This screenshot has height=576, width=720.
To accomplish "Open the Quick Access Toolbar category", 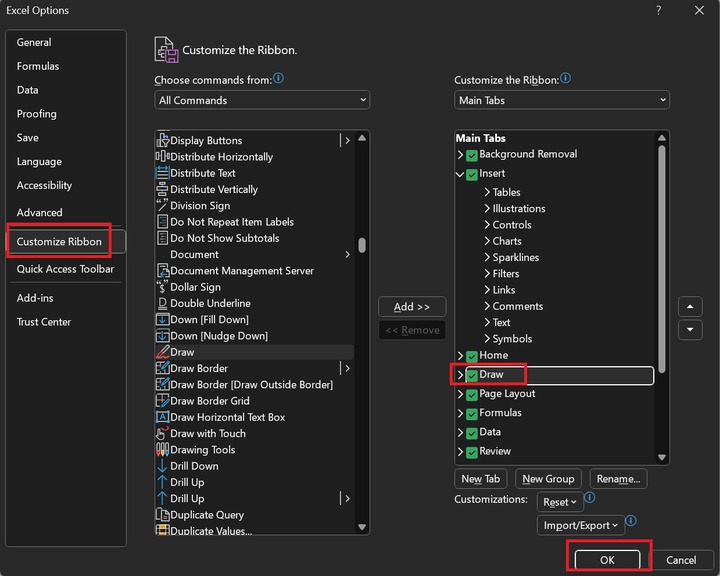I will (x=65, y=269).
